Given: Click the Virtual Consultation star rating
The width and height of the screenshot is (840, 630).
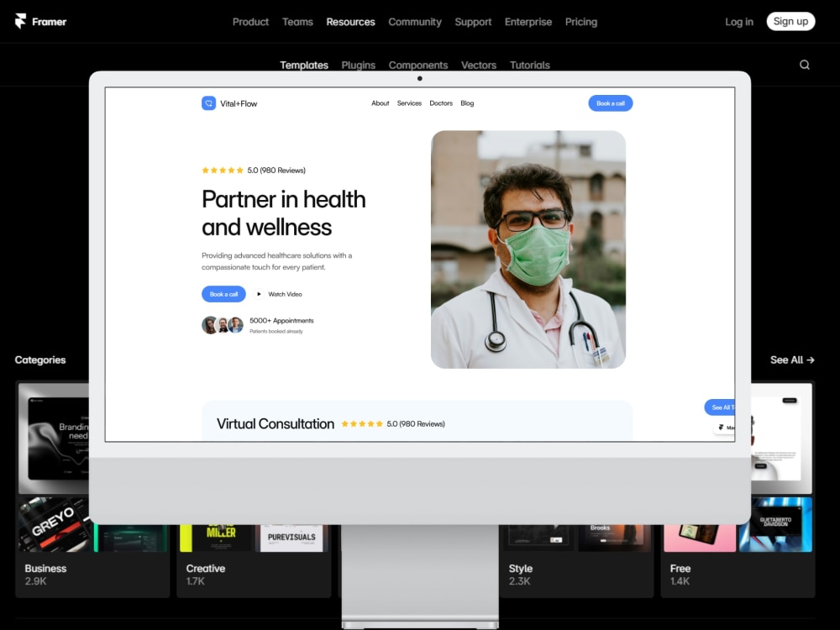Looking at the screenshot, I should [x=362, y=423].
